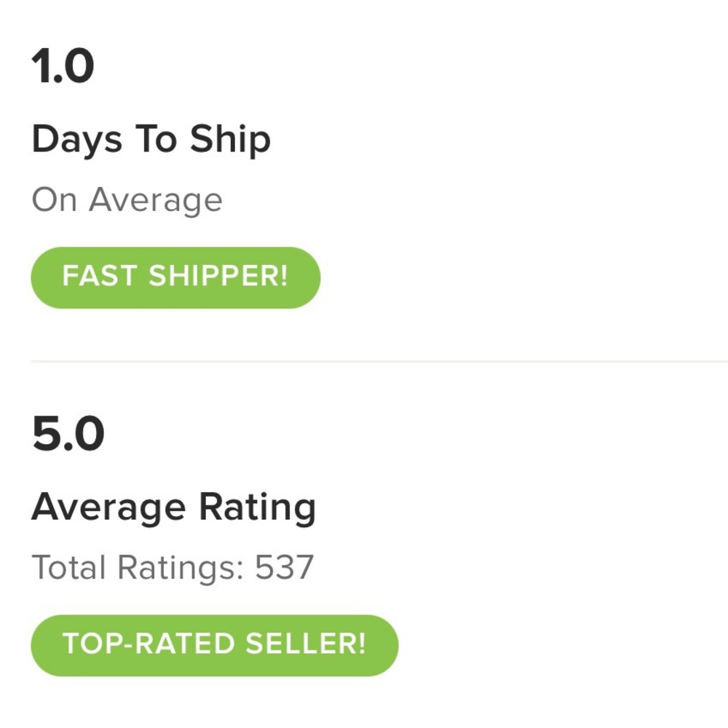Viewport: 728px width, 728px height.
Task: Select the 1.0 shipping days value
Action: click(x=63, y=66)
